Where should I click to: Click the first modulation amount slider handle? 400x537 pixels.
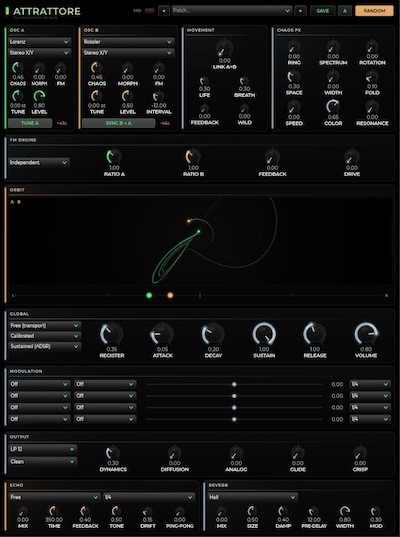point(234,384)
